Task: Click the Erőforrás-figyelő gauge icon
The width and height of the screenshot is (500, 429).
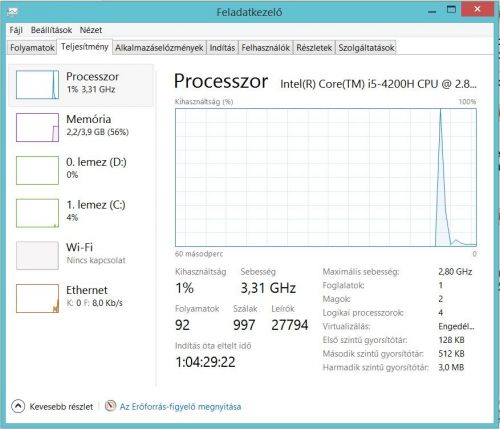Action: click(110, 406)
